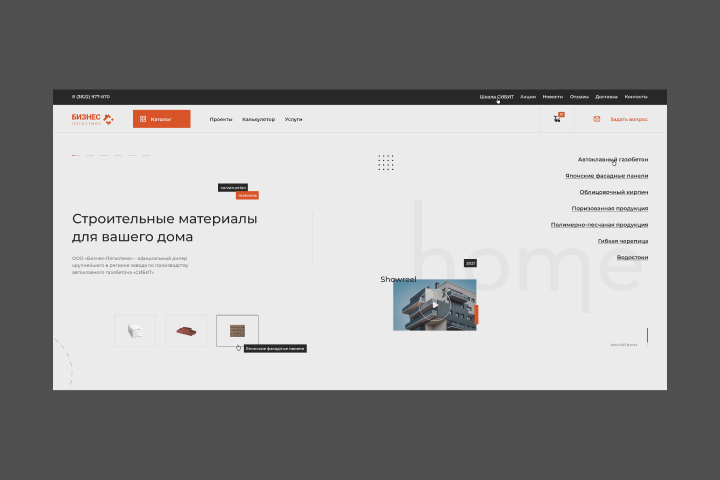
Task: Open the Акции top bar link
Action: [x=528, y=97]
